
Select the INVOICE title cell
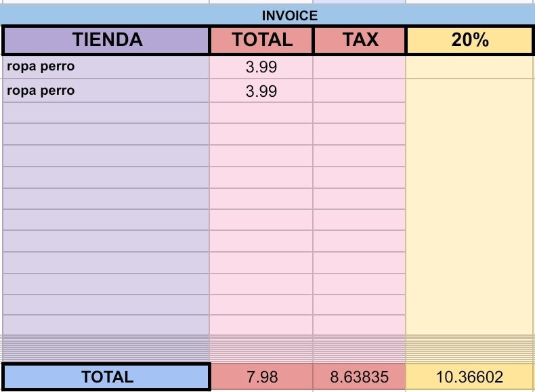point(289,16)
